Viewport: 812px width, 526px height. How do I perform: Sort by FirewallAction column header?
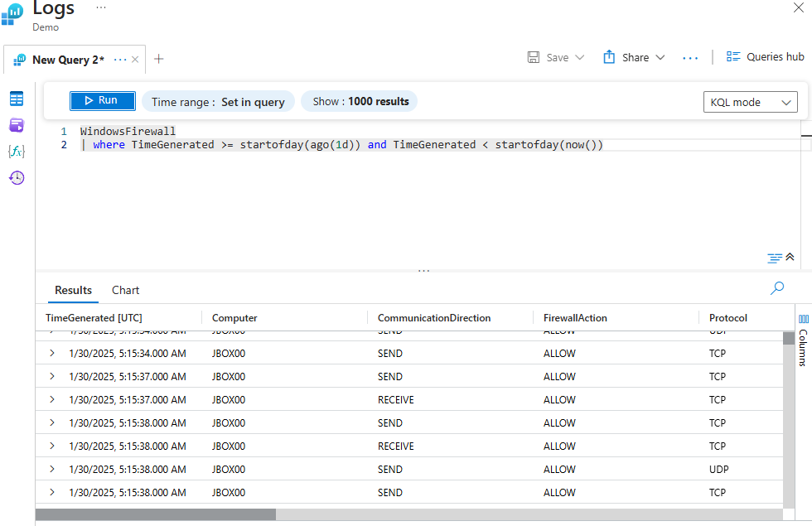click(575, 318)
